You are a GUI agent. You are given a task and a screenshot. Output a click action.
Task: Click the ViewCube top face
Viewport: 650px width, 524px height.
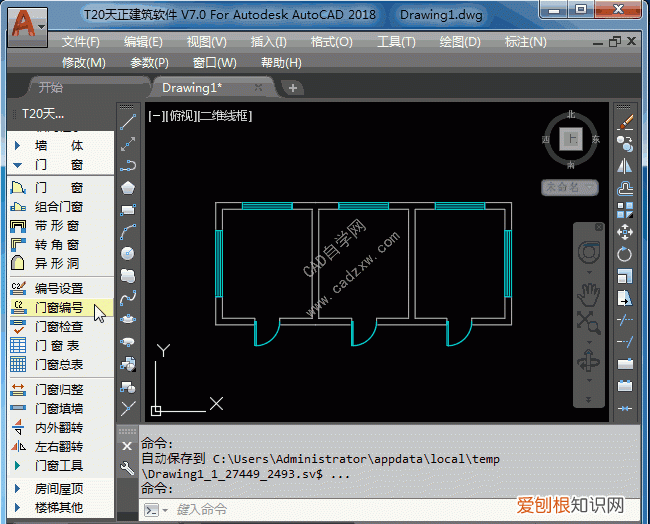coord(571,139)
